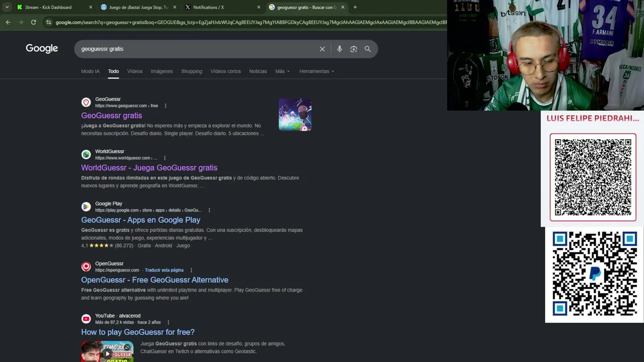
Task: Close the Stream - Kick Dashboard tab
Action: click(91, 7)
